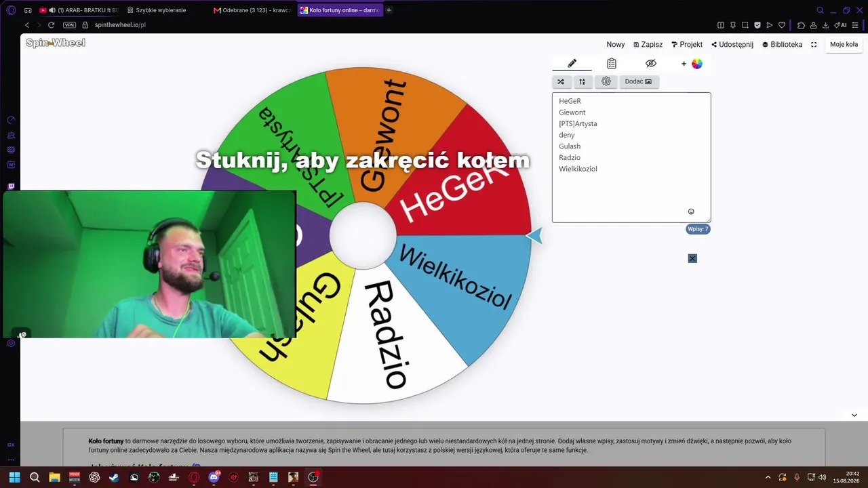Open Windows taskbar search
Image resolution: width=868 pixels, height=488 pixels.
(35, 477)
